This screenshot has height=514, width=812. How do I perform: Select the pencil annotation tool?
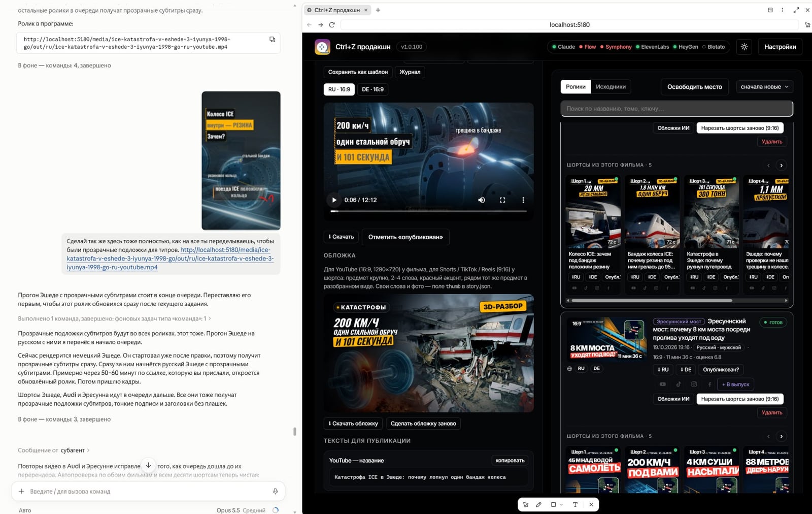pos(538,504)
